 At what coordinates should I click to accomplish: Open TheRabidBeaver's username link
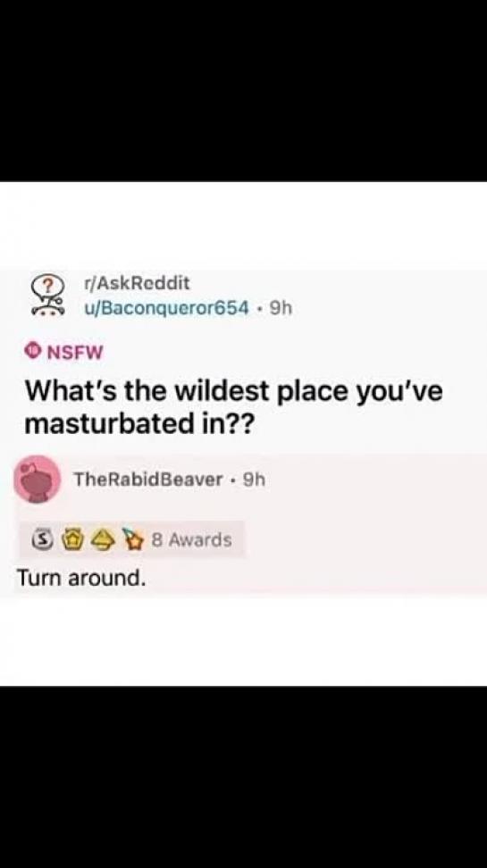click(148, 480)
